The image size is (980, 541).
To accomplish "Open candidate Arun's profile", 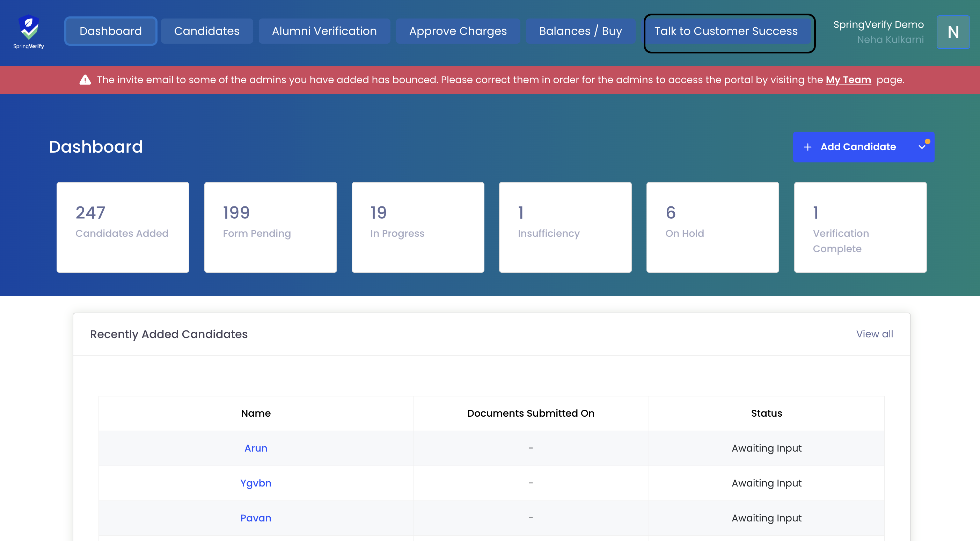I will [x=256, y=448].
